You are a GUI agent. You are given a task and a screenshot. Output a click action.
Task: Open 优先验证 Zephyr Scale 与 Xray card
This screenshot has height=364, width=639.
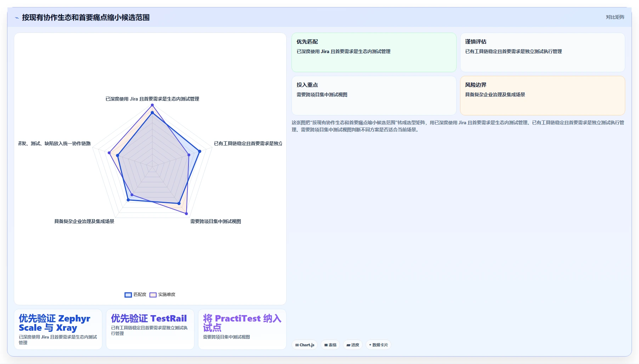tap(58, 329)
